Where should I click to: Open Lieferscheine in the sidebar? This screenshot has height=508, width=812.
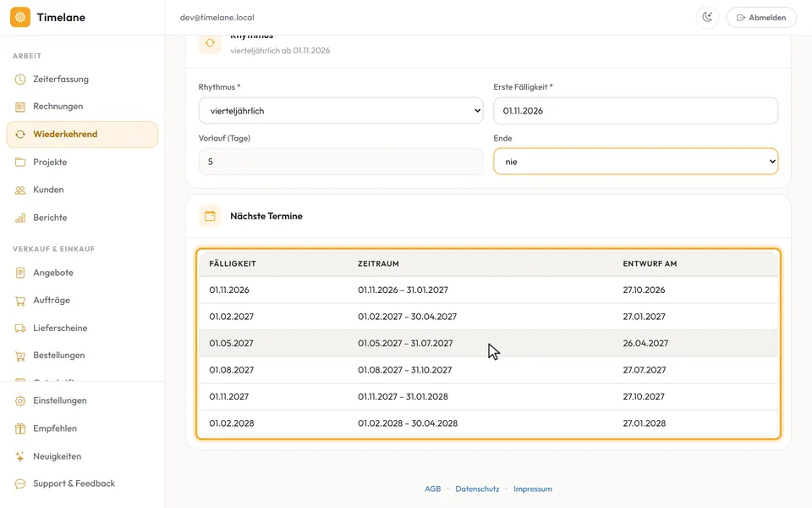click(x=82, y=329)
